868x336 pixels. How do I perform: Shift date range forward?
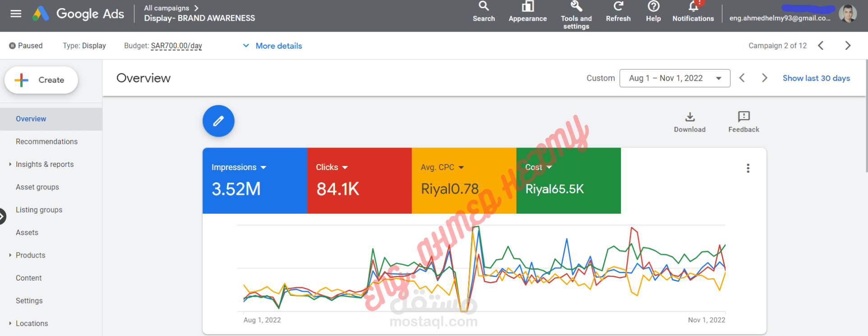pos(764,78)
